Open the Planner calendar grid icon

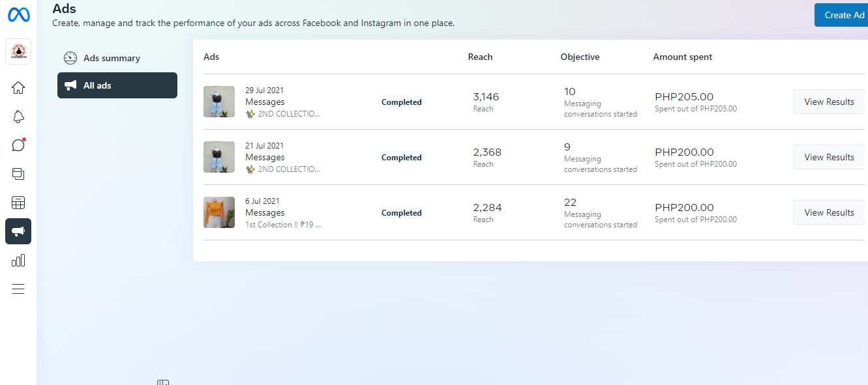coord(18,203)
